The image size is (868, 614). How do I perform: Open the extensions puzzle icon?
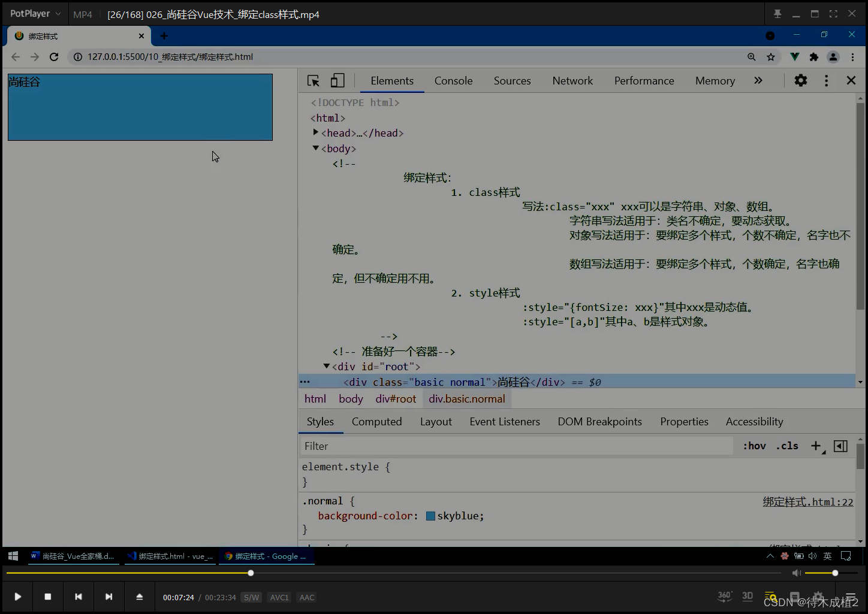(x=813, y=57)
